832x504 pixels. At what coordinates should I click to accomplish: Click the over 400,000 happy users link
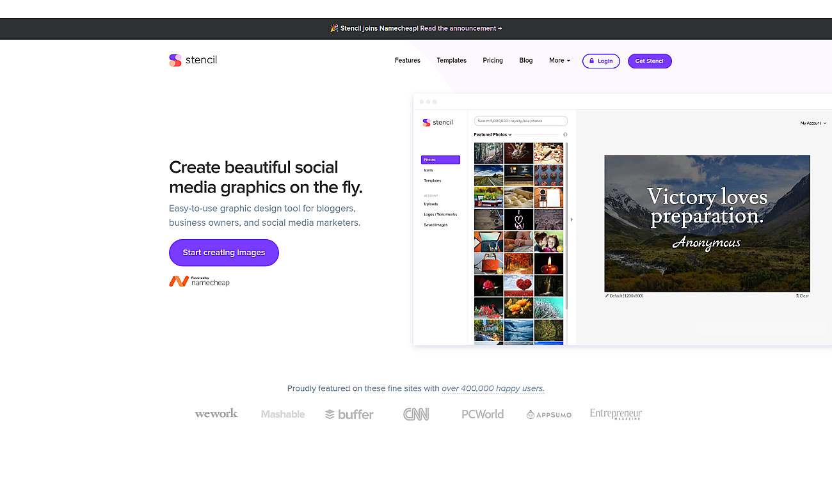click(x=493, y=388)
